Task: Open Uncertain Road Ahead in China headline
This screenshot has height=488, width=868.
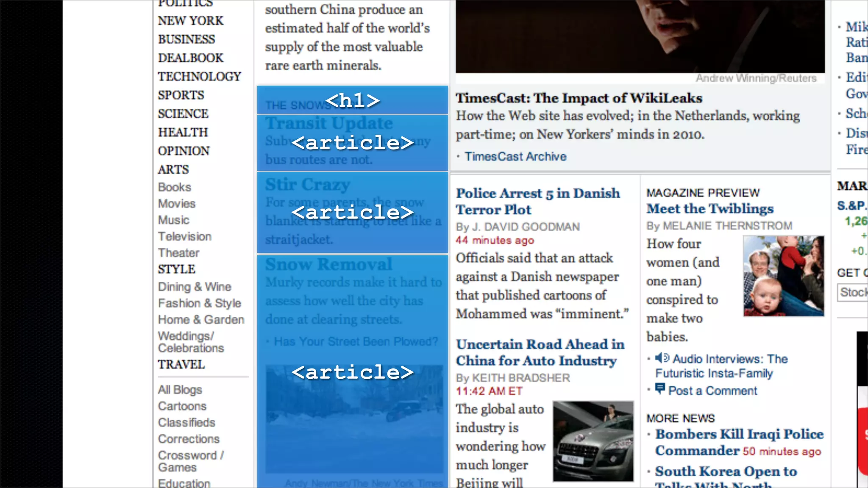Action: point(540,352)
